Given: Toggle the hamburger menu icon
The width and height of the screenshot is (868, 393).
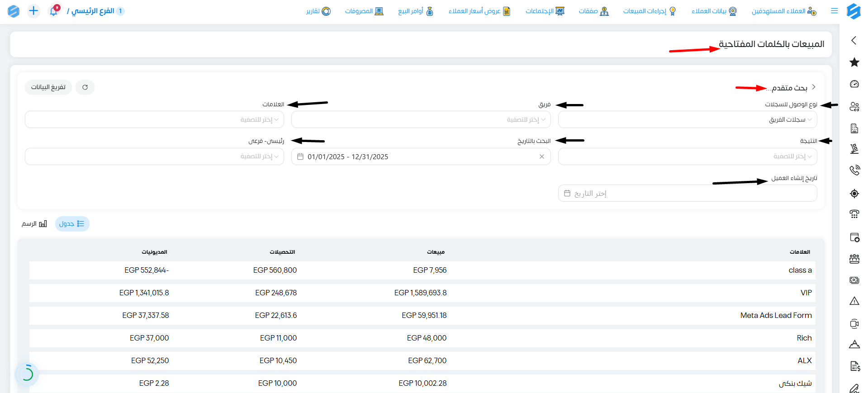Looking at the screenshot, I should tap(835, 11).
